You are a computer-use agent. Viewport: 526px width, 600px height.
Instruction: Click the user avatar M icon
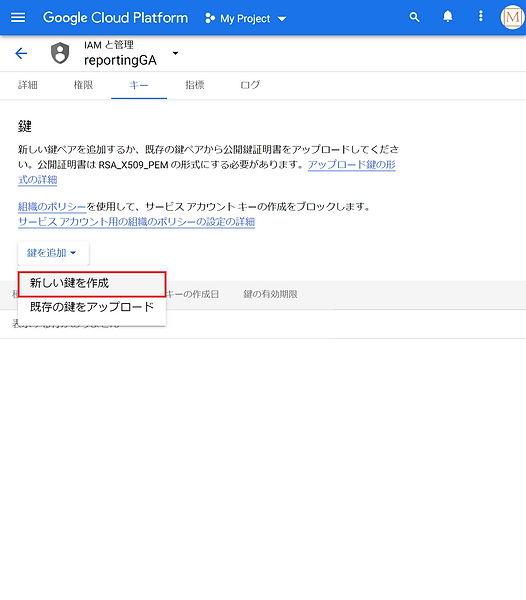512,17
